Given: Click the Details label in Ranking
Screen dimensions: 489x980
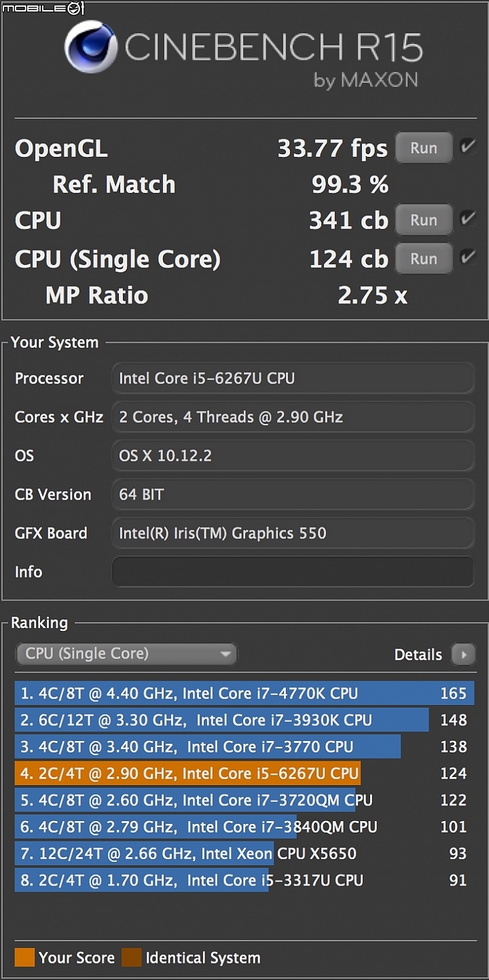Looking at the screenshot, I should tap(418, 655).
